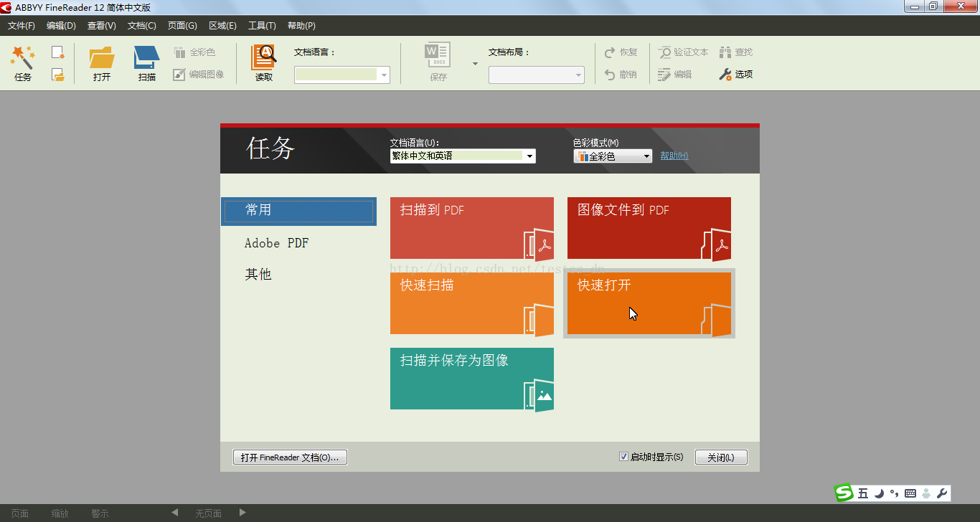Open the 帮助(H) link

tap(674, 156)
